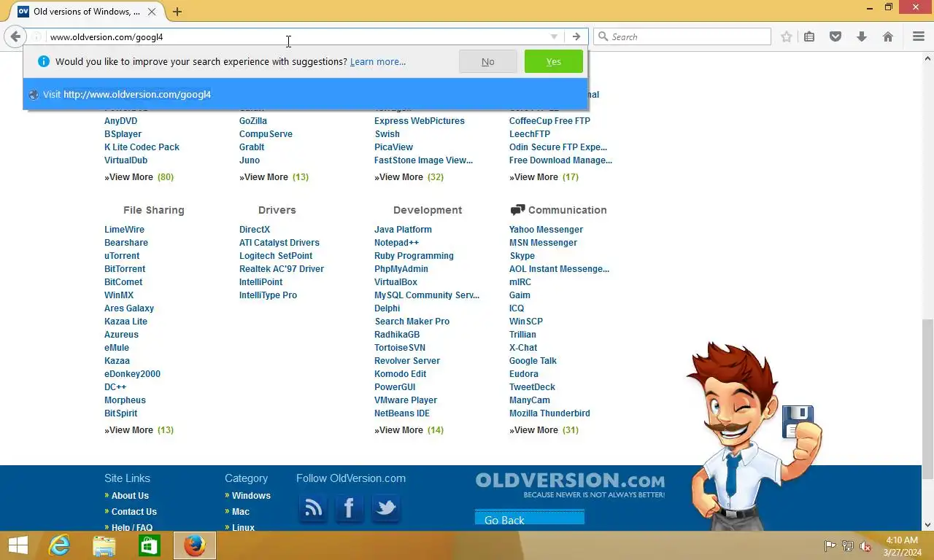The width and height of the screenshot is (934, 560).
Task: Open the Java Platform link
Action: (x=403, y=230)
